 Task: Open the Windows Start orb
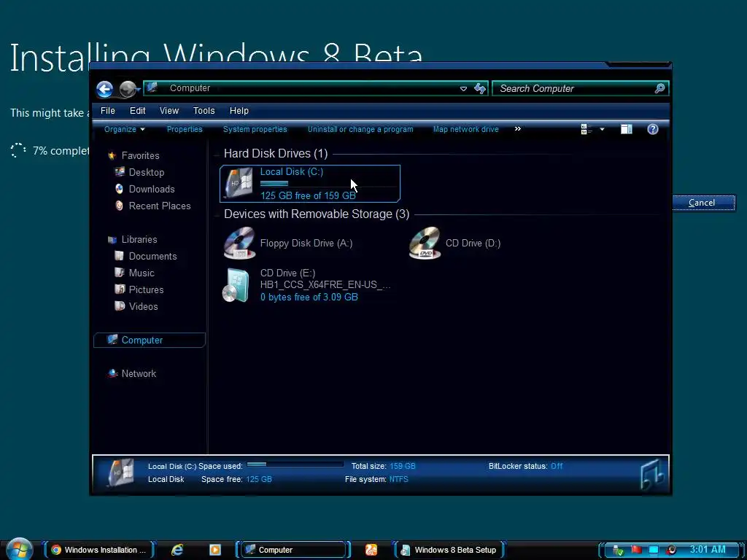(20, 549)
